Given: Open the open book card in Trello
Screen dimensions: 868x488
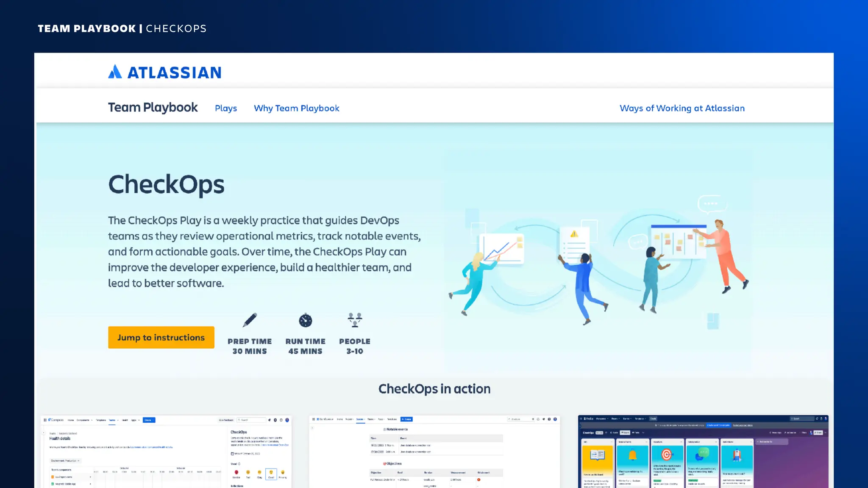Looking at the screenshot, I should 598,461.
